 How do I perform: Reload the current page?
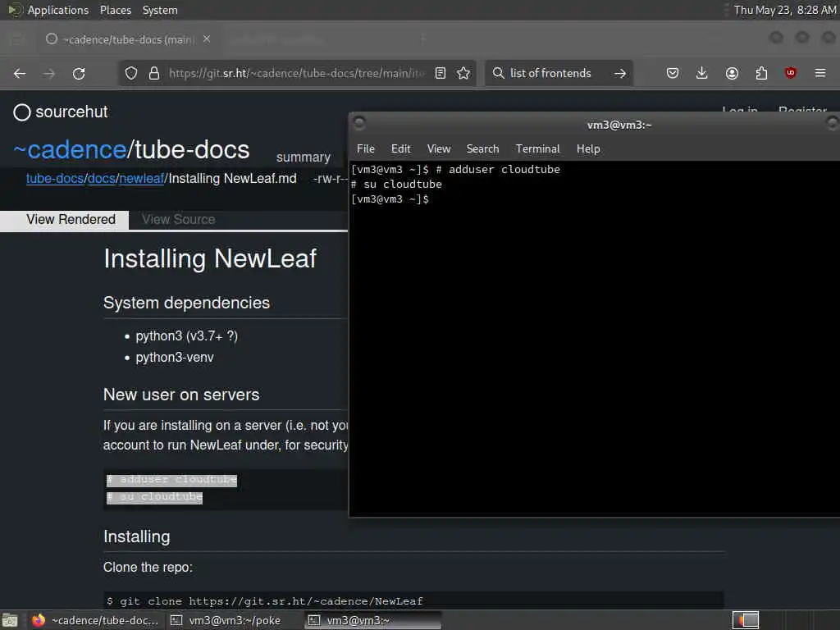pyautogui.click(x=79, y=73)
